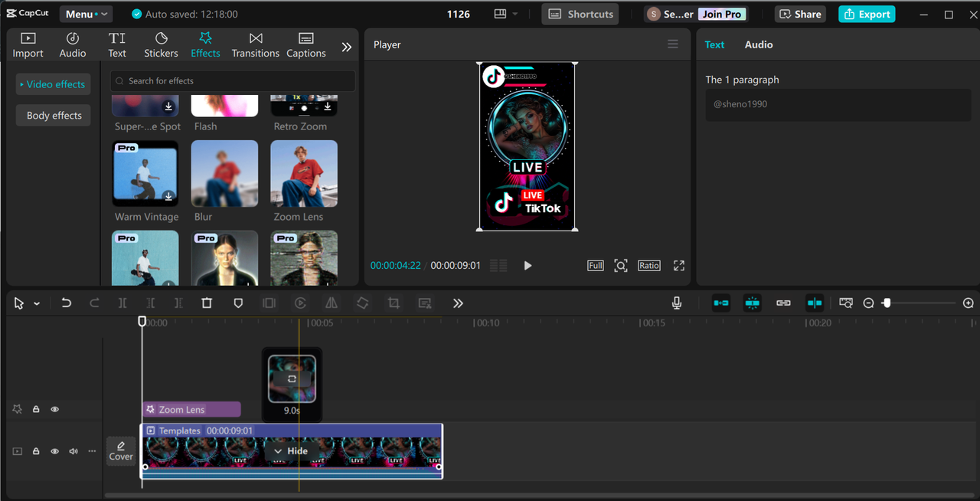The width and height of the screenshot is (980, 501).
Task: Open the Audio library tab
Action: [73, 45]
